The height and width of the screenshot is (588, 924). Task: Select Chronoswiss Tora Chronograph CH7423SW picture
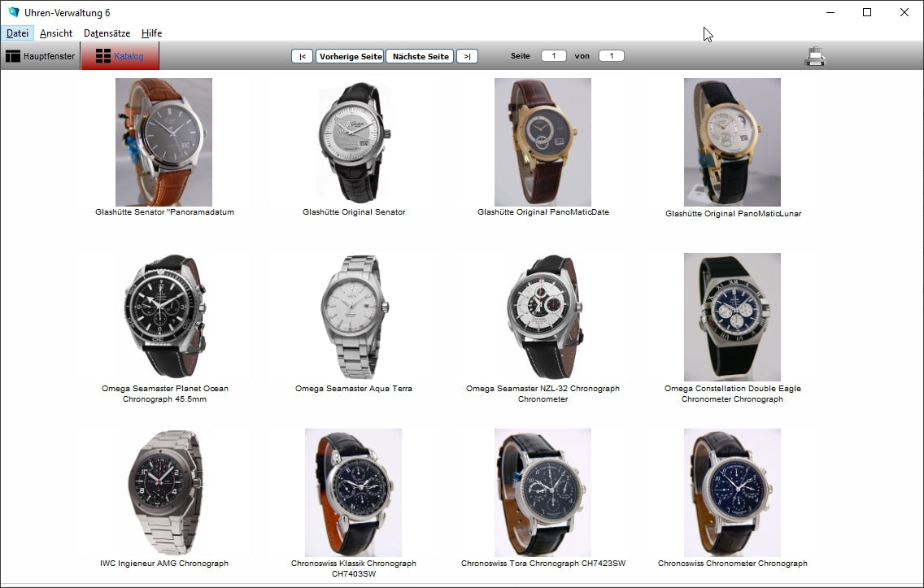click(x=543, y=493)
